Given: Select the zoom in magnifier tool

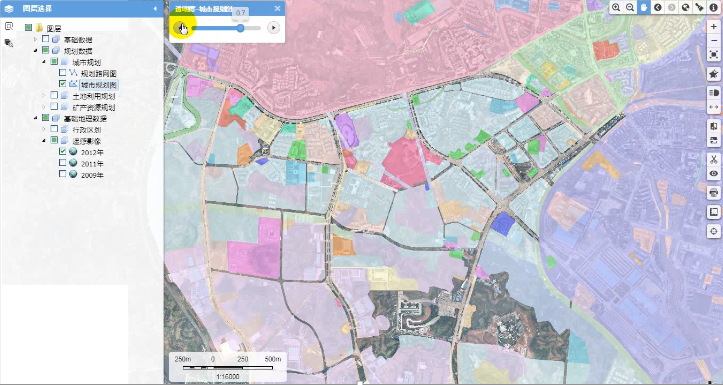Looking at the screenshot, I should 616,7.
